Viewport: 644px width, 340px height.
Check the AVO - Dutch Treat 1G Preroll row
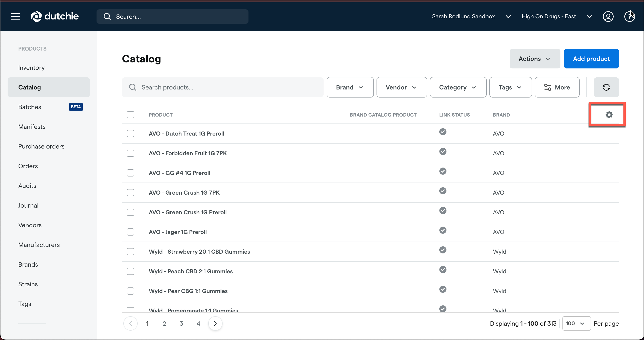pos(130,134)
